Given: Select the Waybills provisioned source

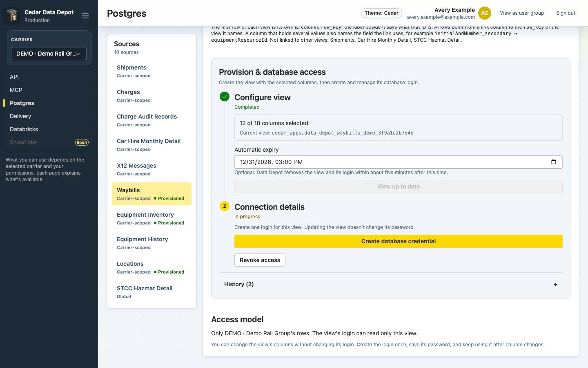Looking at the screenshot, I should click(152, 194).
